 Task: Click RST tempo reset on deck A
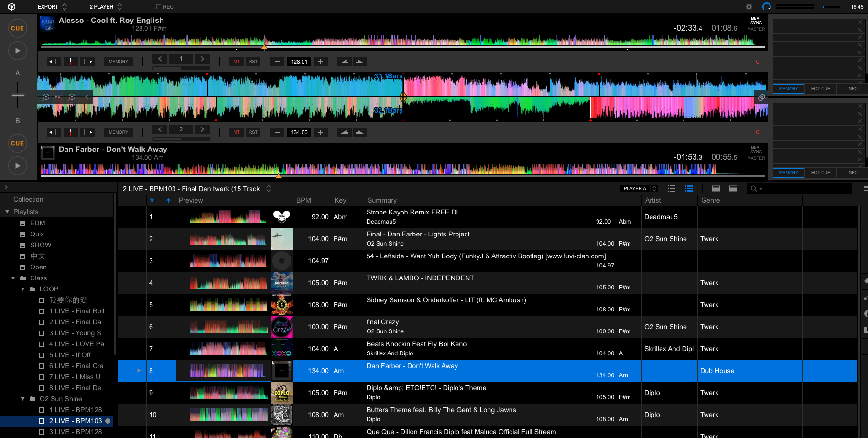point(253,62)
